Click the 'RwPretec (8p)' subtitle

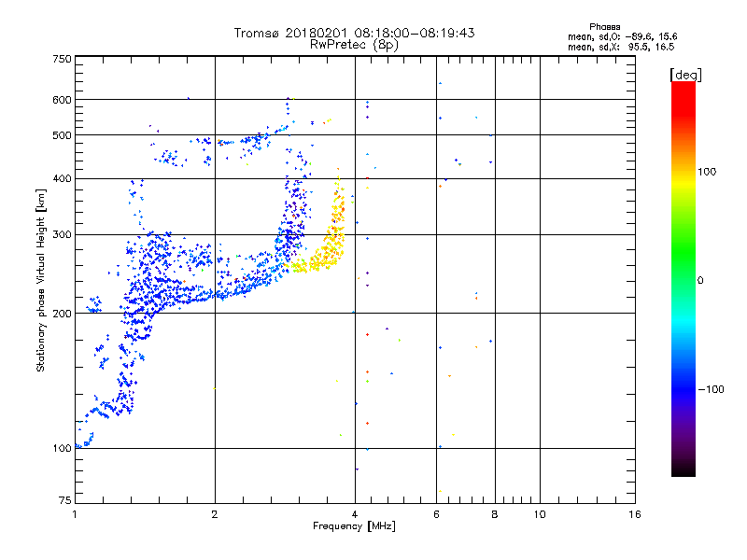[x=354, y=45]
